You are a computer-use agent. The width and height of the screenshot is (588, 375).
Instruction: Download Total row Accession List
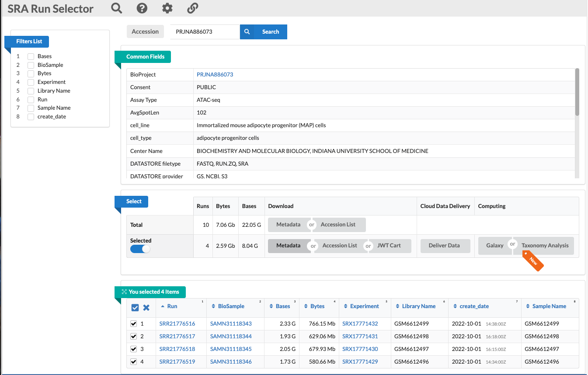point(338,225)
